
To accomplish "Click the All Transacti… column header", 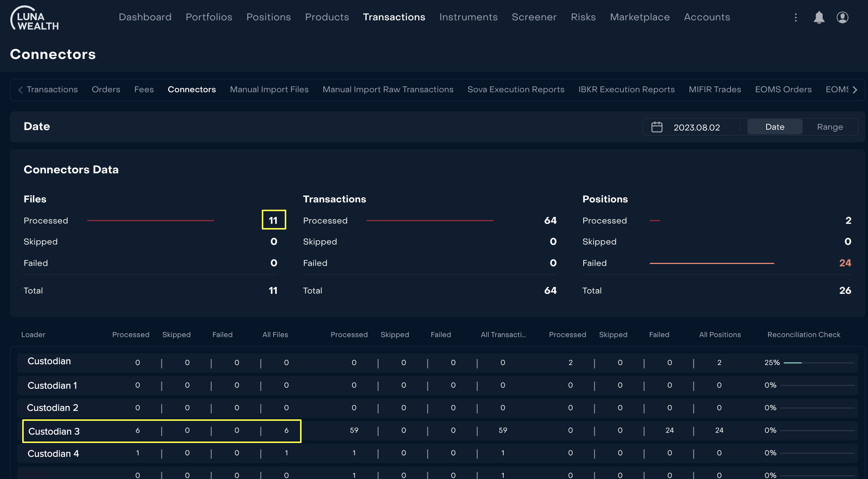I will click(x=503, y=335).
